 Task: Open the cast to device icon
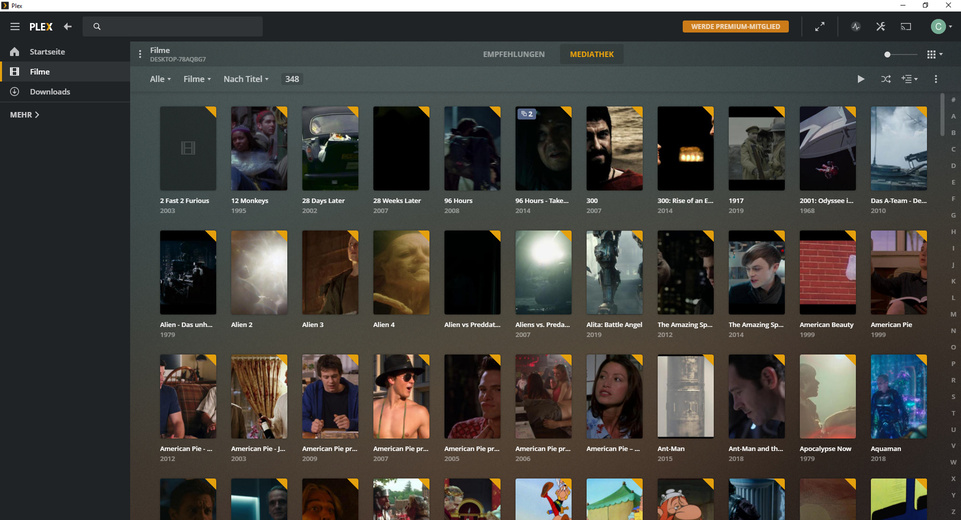pyautogui.click(x=906, y=26)
